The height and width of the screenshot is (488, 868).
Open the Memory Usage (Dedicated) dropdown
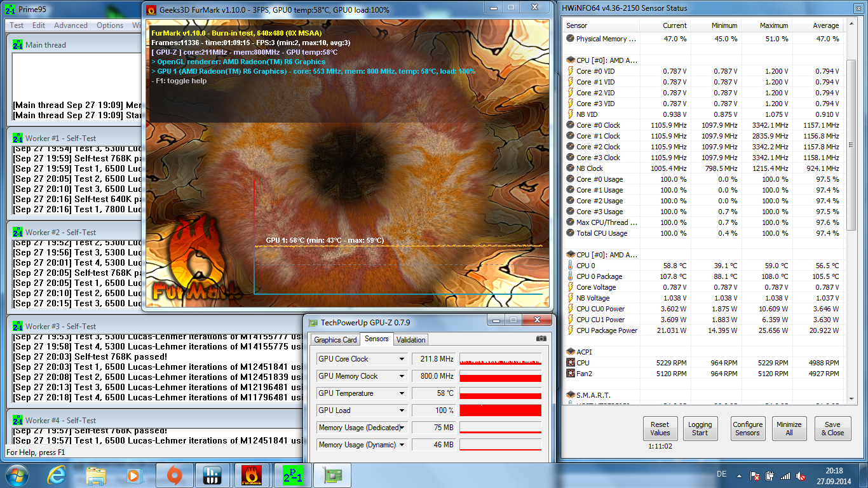402,428
